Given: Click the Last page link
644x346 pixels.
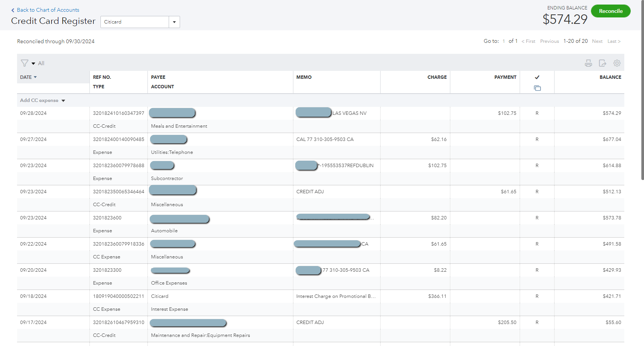Looking at the screenshot, I should [x=614, y=41].
